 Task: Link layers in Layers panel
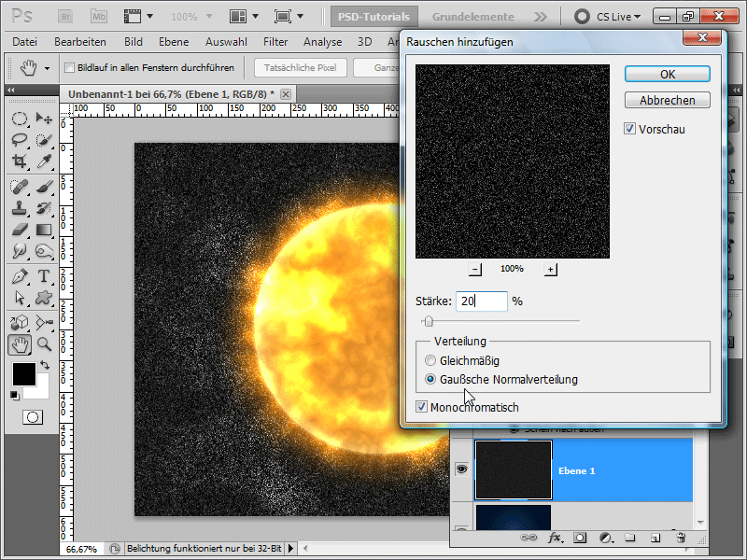pos(529,538)
